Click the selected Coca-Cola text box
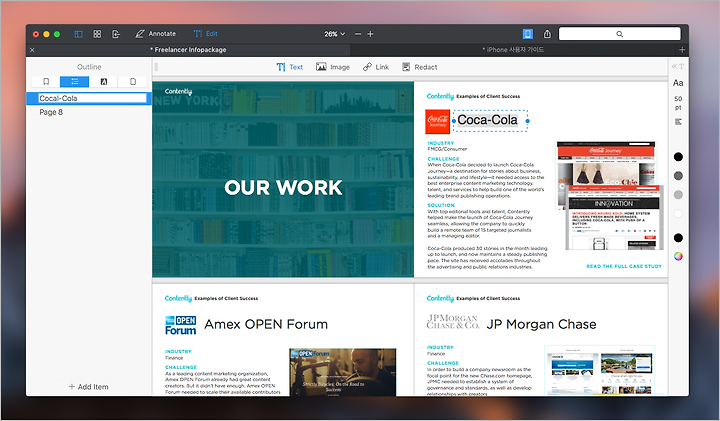 490,121
